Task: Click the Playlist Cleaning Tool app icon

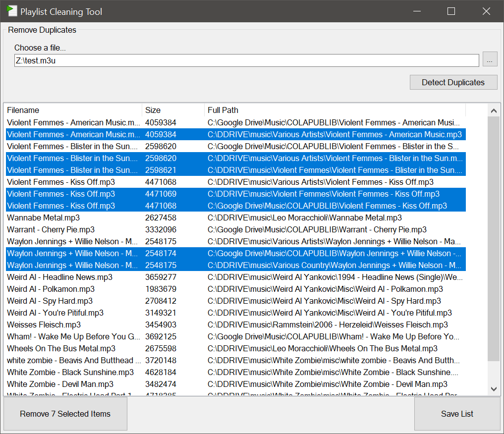Action: [12, 11]
